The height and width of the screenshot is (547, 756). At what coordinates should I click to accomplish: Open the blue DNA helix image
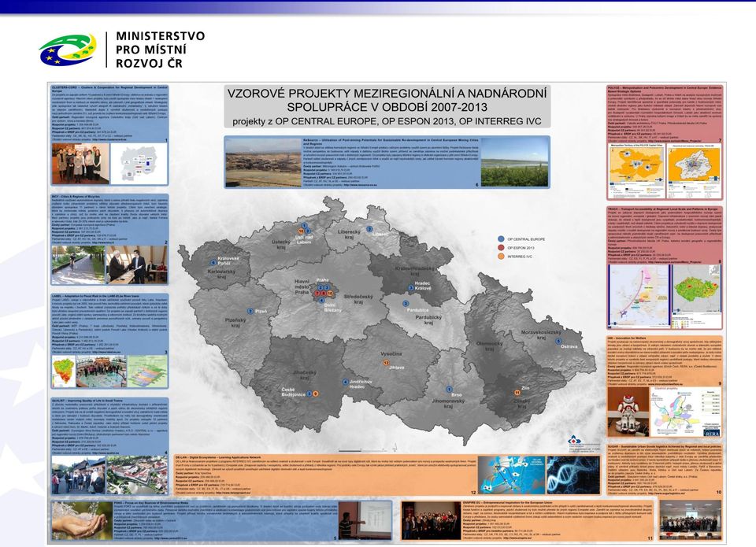tap(573, 475)
